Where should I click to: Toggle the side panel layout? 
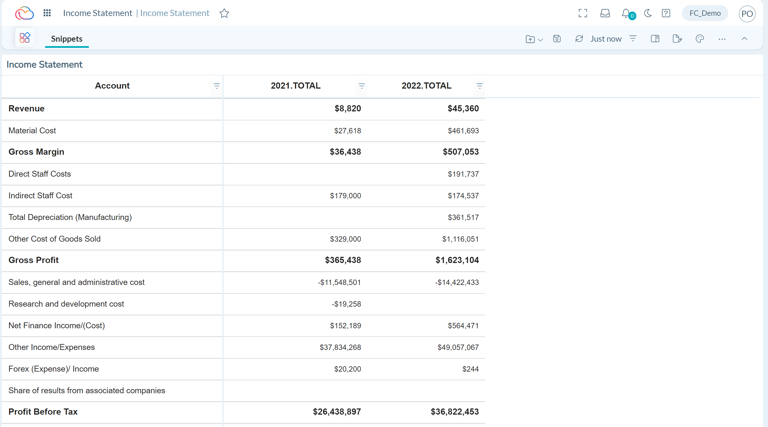pyautogui.click(x=655, y=39)
